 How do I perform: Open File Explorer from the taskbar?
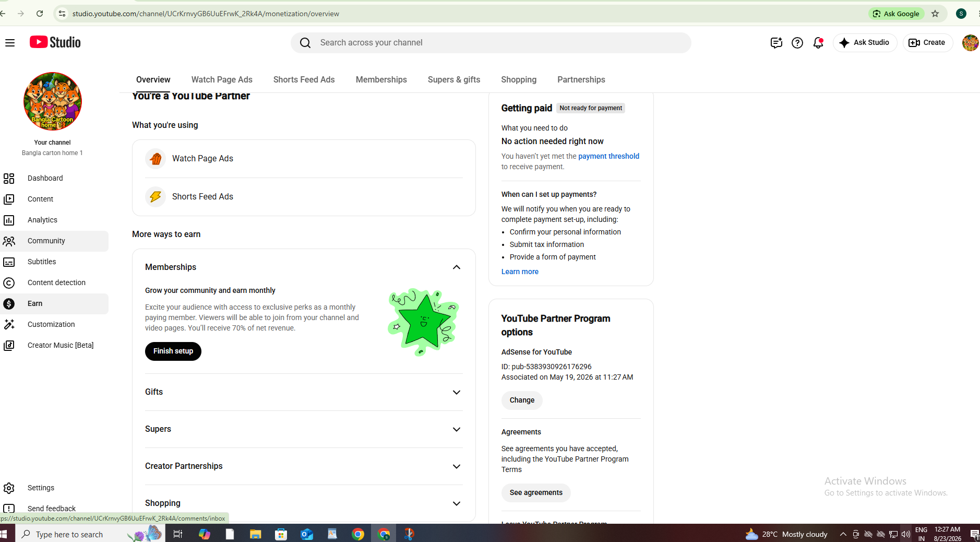(255, 534)
